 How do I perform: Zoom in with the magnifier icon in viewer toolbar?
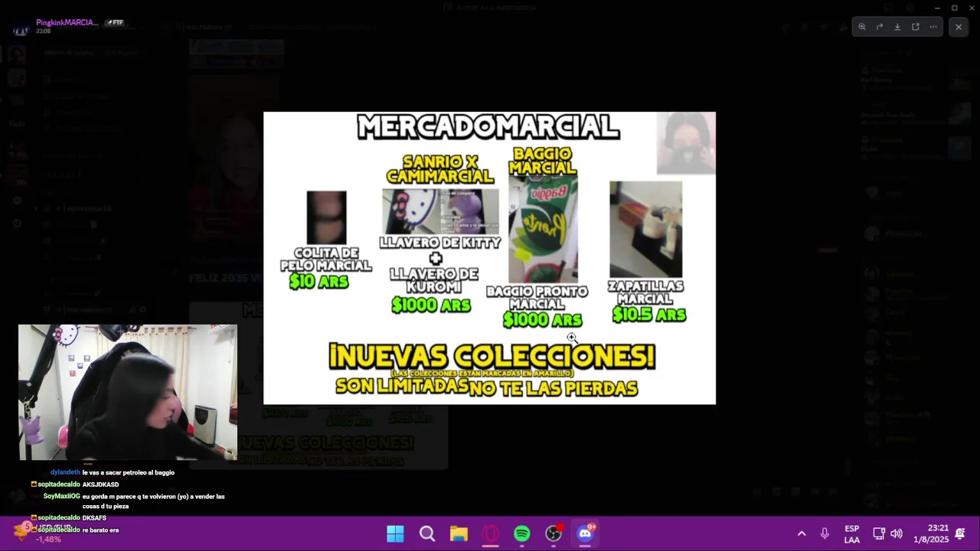[862, 27]
